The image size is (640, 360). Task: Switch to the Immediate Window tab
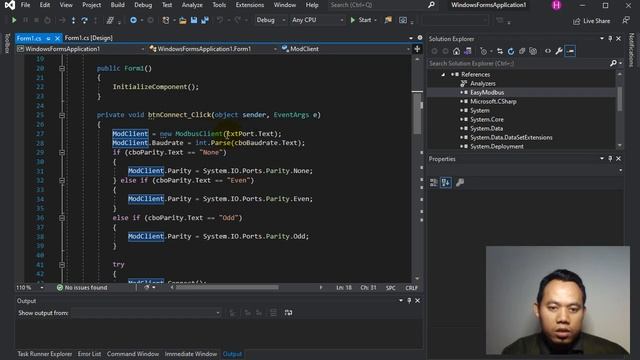(x=191, y=354)
